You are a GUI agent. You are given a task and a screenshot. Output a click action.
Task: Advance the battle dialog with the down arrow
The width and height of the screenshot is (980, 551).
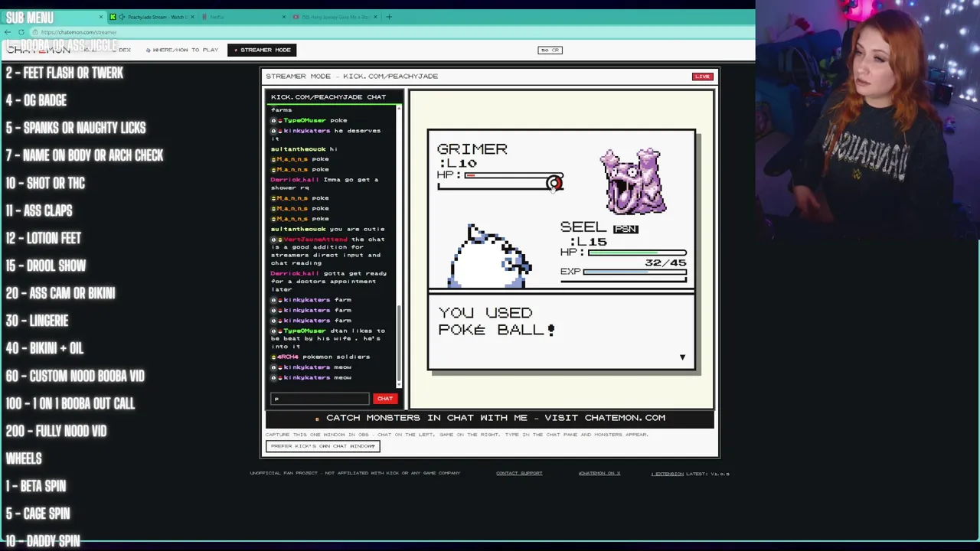tap(682, 357)
